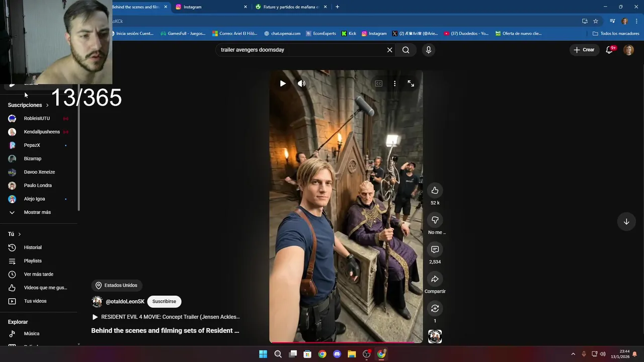Open the Kick bookmark
The width and height of the screenshot is (644, 362).
[349, 34]
